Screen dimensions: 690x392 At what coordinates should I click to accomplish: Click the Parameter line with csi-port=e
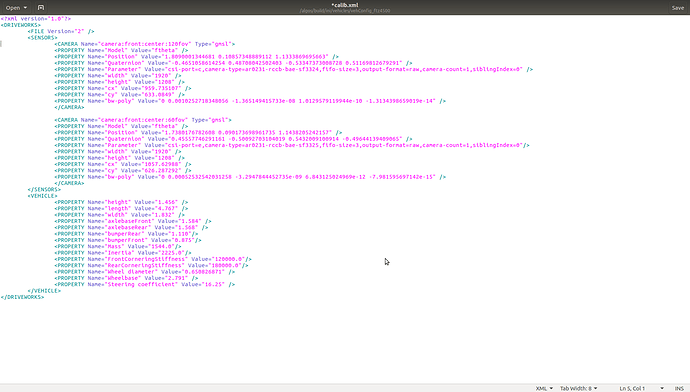tap(292, 145)
